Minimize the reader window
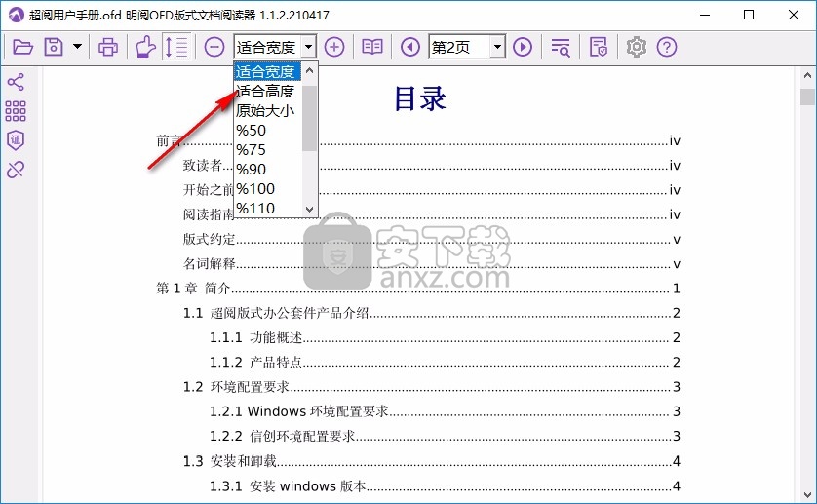The width and height of the screenshot is (817, 504). tap(705, 15)
